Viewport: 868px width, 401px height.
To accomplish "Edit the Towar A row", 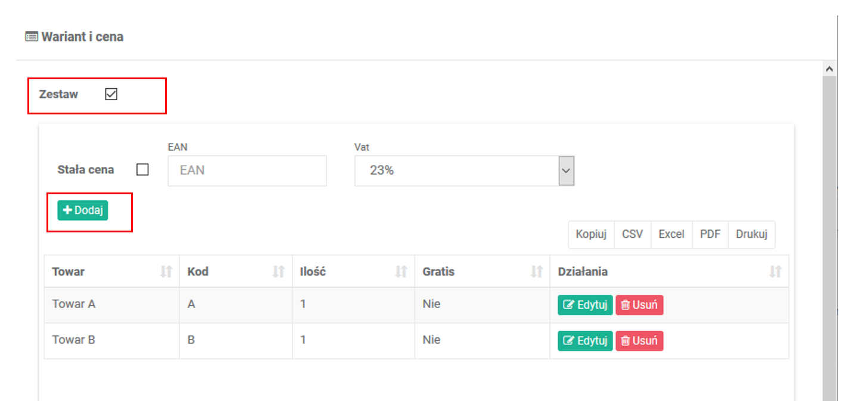I will tap(585, 305).
